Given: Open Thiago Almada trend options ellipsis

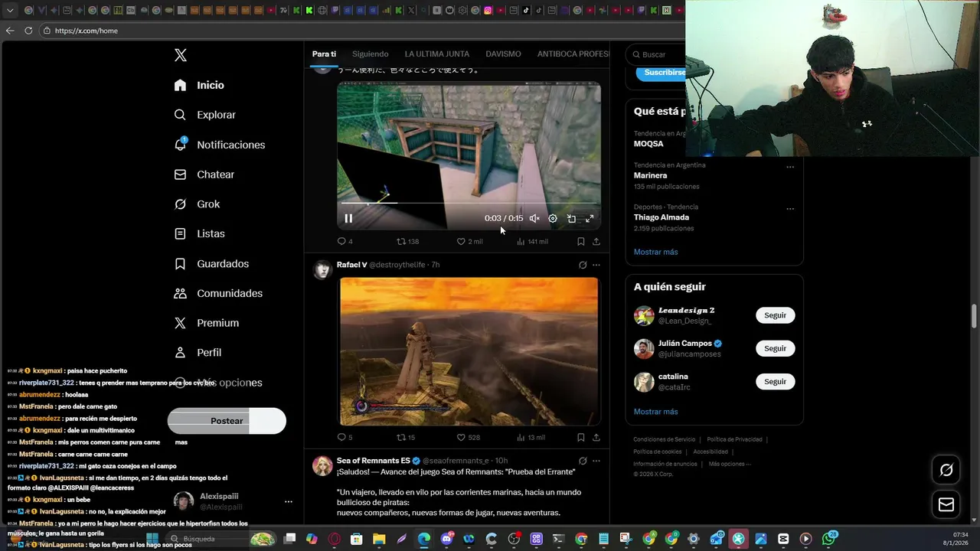Looking at the screenshot, I should pyautogui.click(x=790, y=209).
